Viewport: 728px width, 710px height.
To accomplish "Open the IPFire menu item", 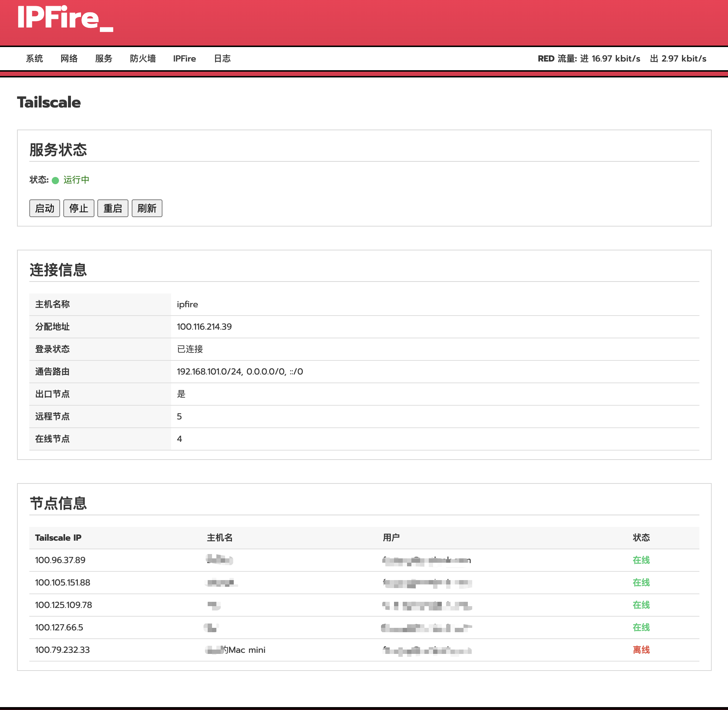I will pyautogui.click(x=185, y=59).
